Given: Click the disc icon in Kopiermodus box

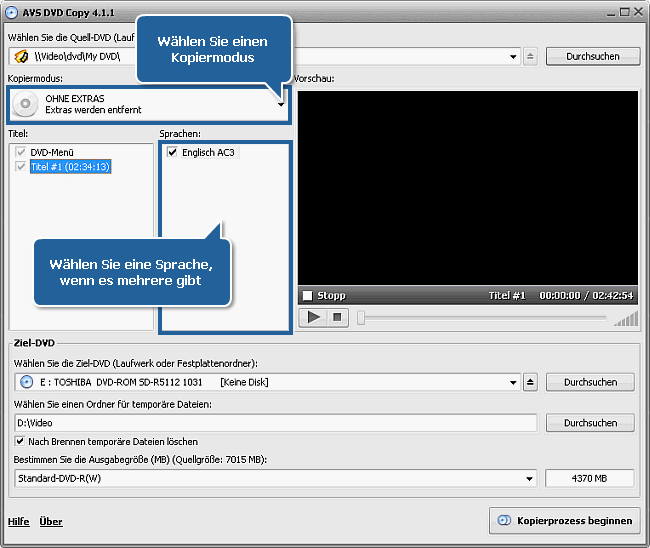Looking at the screenshot, I should [25, 104].
